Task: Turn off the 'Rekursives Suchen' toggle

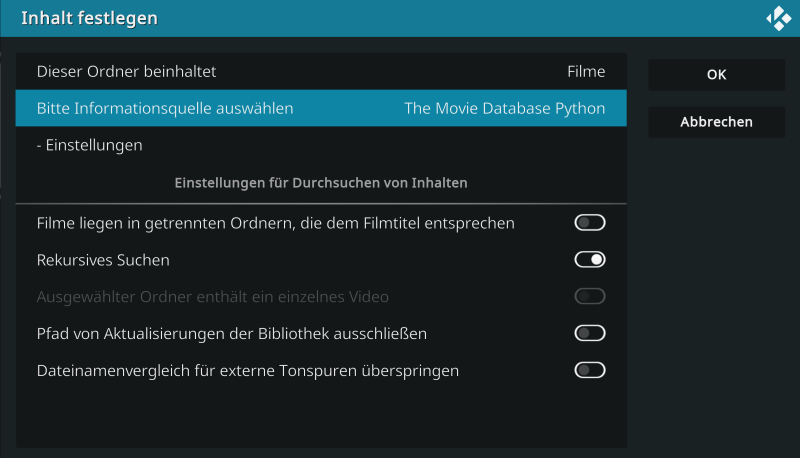Action: pos(589,260)
